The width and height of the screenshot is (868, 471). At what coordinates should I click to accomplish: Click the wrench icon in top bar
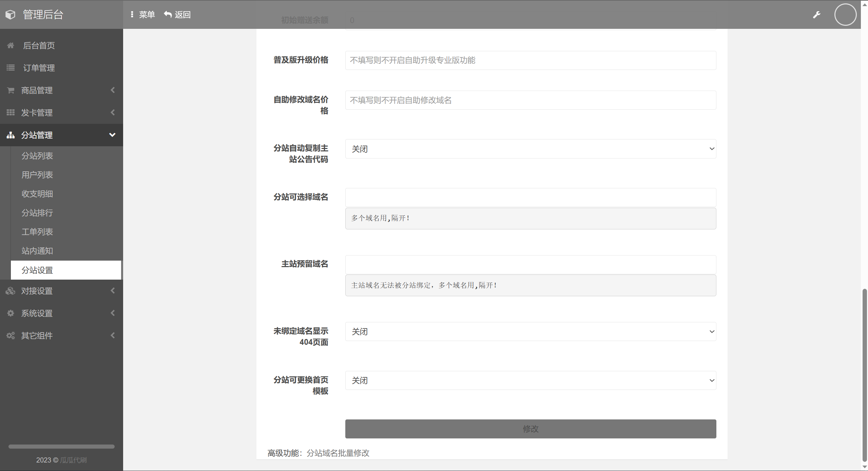816,15
